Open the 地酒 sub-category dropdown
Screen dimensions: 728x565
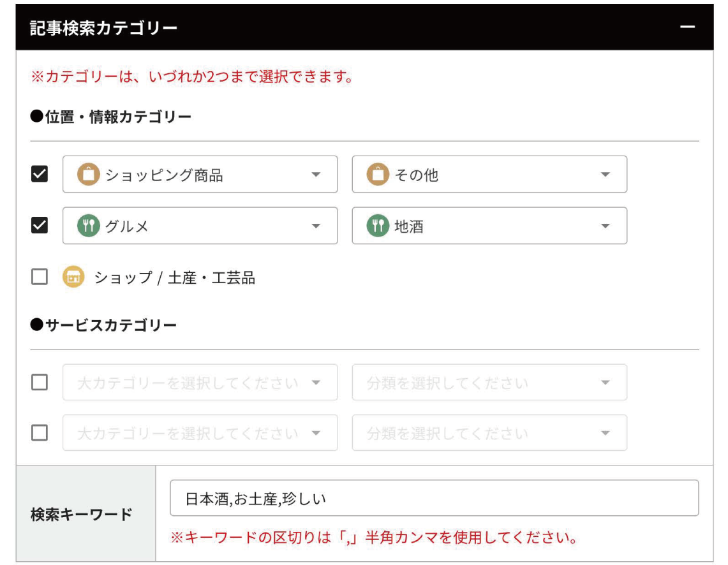489,226
